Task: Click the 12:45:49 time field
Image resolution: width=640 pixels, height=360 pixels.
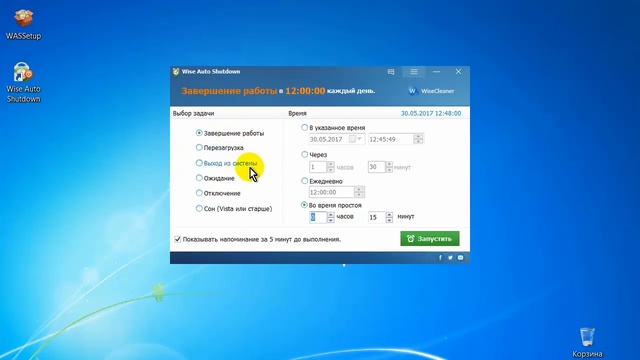Action: click(x=391, y=139)
